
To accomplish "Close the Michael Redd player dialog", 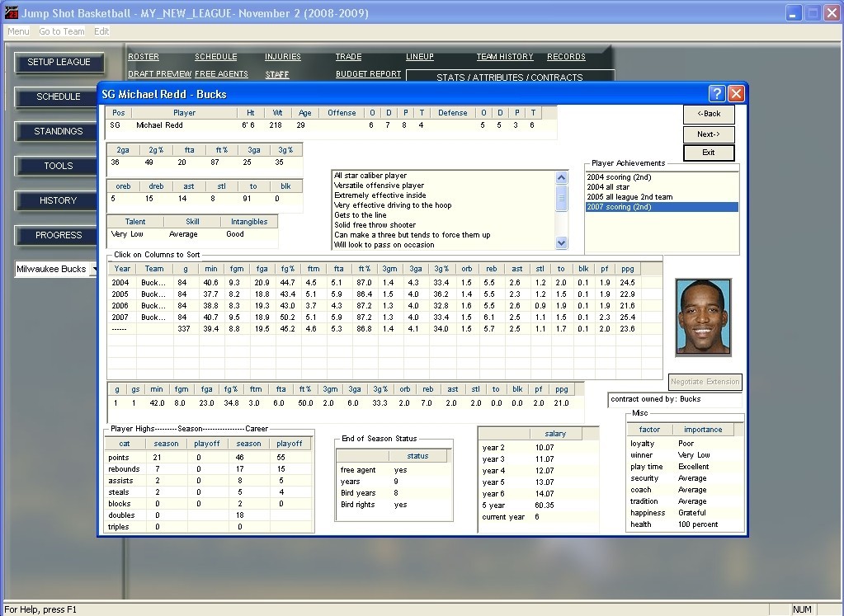I will [736, 93].
